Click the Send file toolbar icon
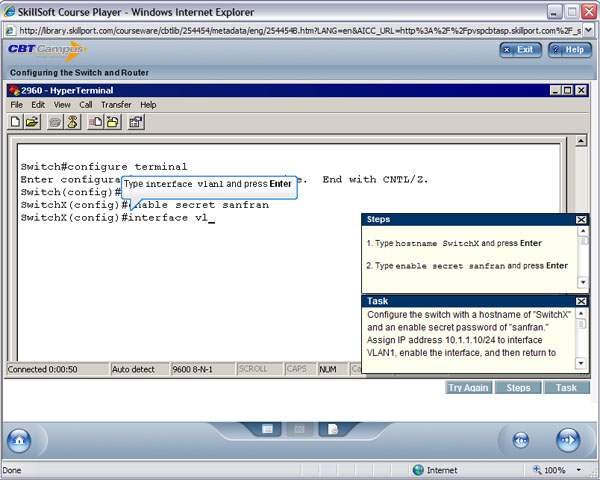The width and height of the screenshot is (600, 480). pyautogui.click(x=96, y=122)
